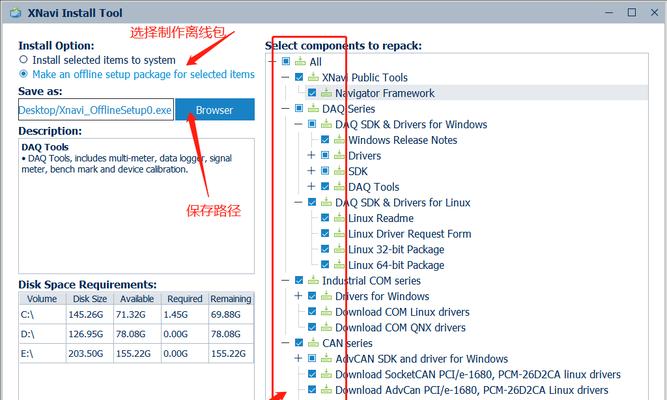Click the install icon beside DAQ Series
Image resolution: width=667 pixels, height=400 pixels.
pyautogui.click(x=313, y=109)
